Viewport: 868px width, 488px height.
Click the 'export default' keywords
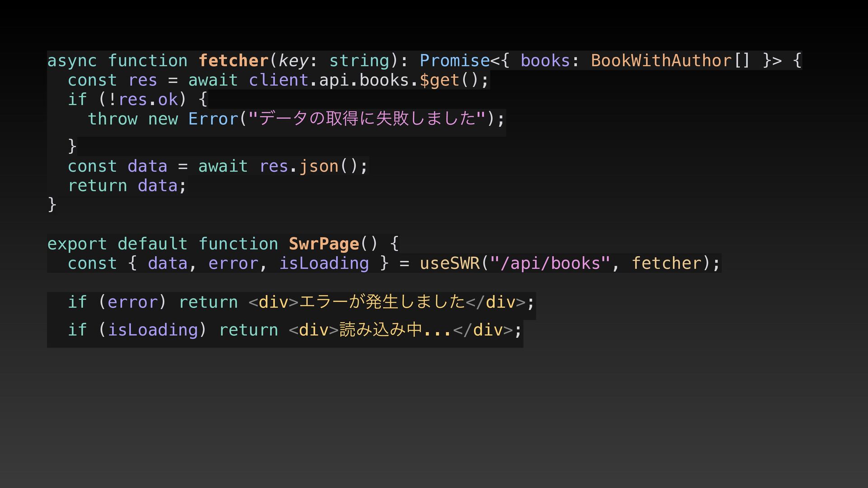(117, 244)
